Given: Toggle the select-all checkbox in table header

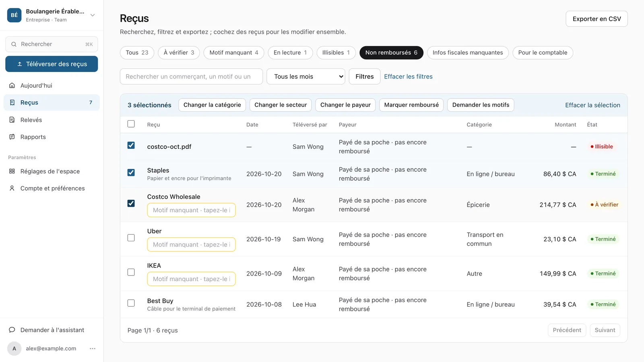Looking at the screenshot, I should [131, 124].
